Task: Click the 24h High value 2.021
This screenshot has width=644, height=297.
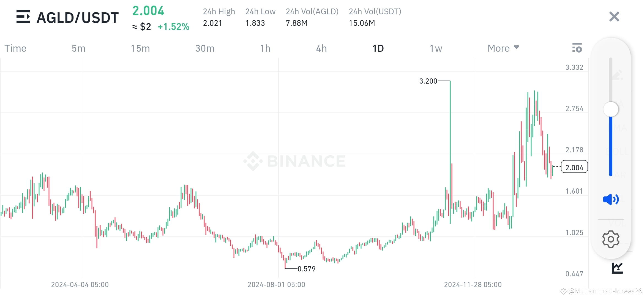Action: [x=213, y=23]
